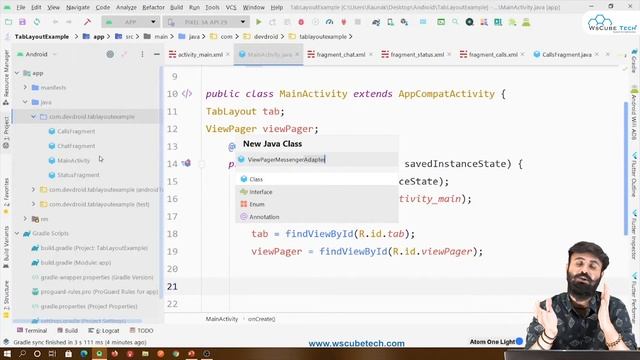Open the Android project view dropdown
Image resolution: width=640 pixels, height=360 pixels.
tap(36, 54)
